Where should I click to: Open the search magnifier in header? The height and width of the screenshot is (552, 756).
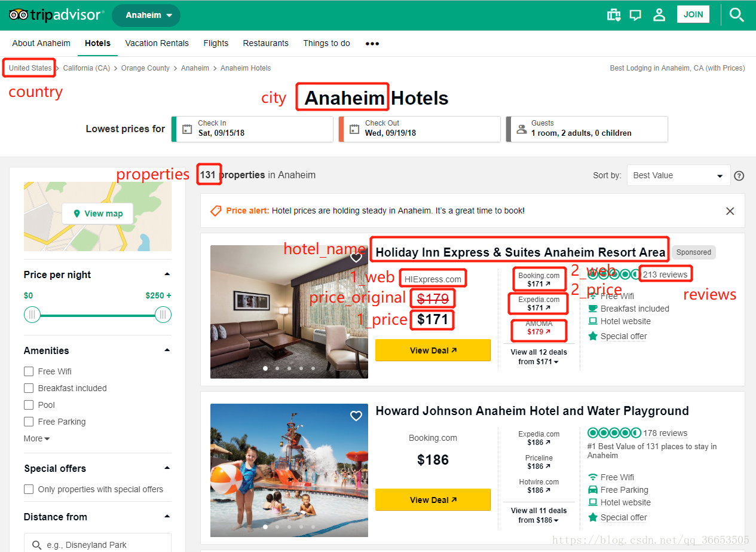[737, 15]
